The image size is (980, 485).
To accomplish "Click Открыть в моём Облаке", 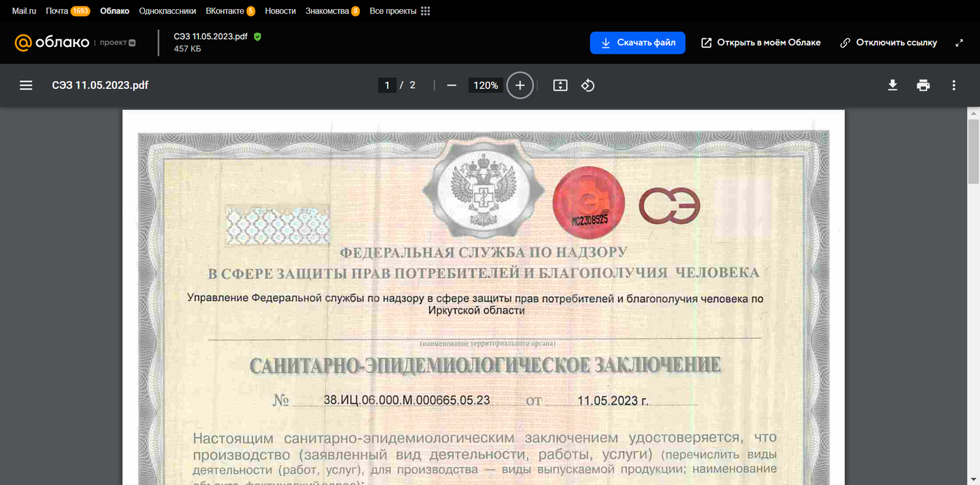I will pos(761,43).
